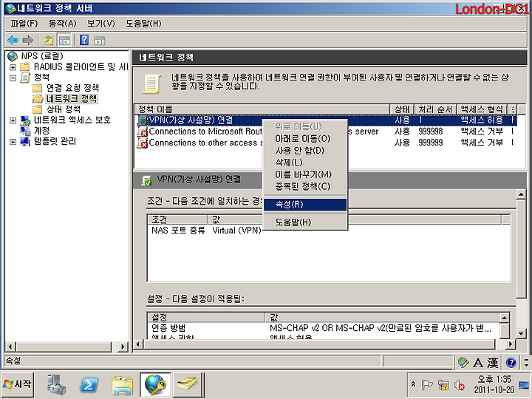Viewport: 532px width, 399px height.
Task: Click the Help toolbar icon
Action: coord(84,41)
